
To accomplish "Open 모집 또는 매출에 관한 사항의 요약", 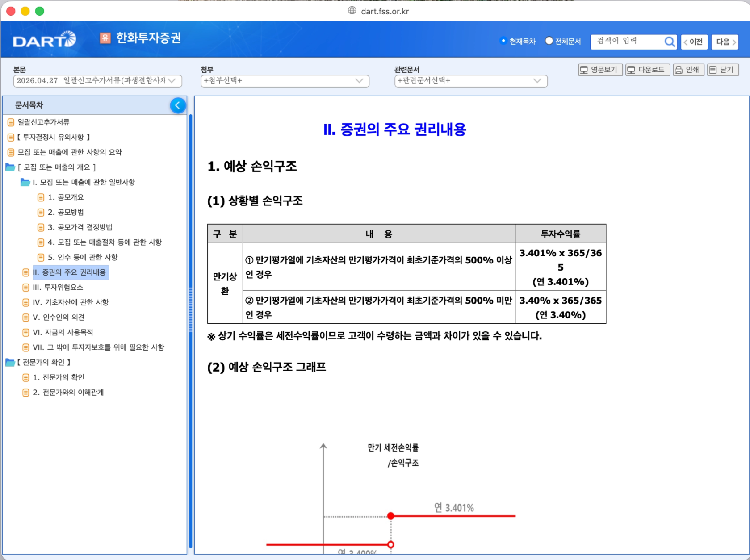I will [x=70, y=152].
